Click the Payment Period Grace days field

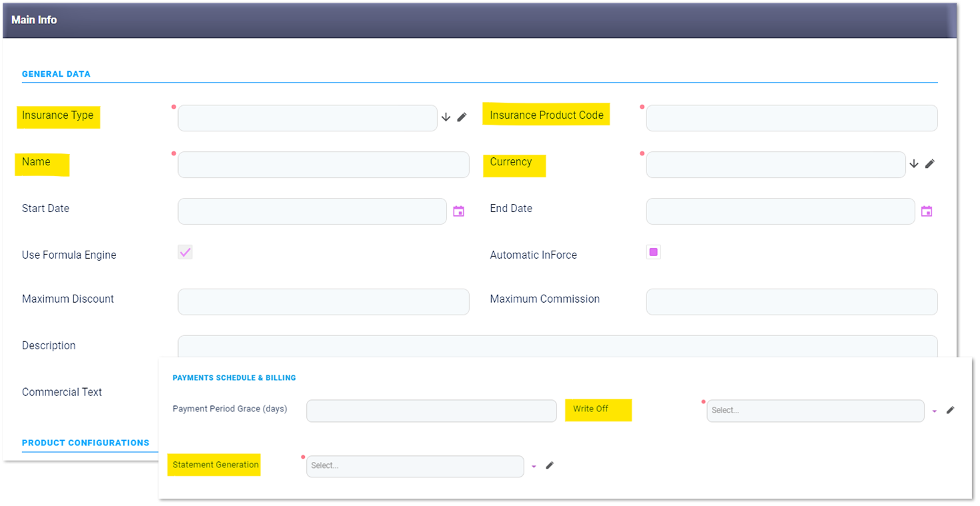click(x=431, y=411)
